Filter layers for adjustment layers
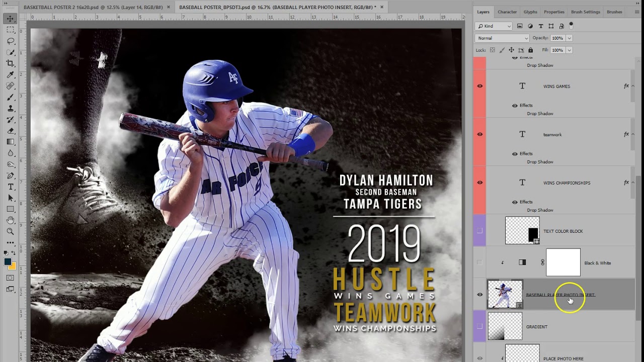This screenshot has height=362, width=644. 530,26
